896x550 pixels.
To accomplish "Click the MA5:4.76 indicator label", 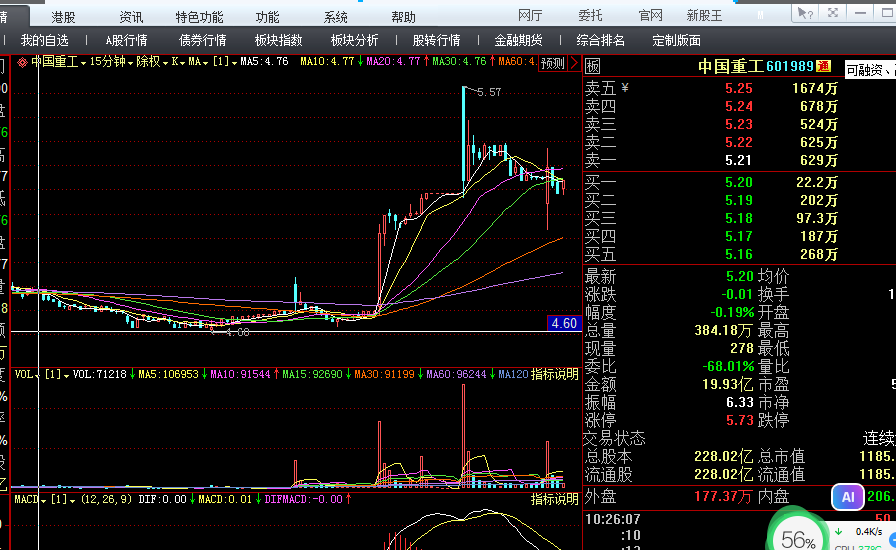I will [x=265, y=61].
